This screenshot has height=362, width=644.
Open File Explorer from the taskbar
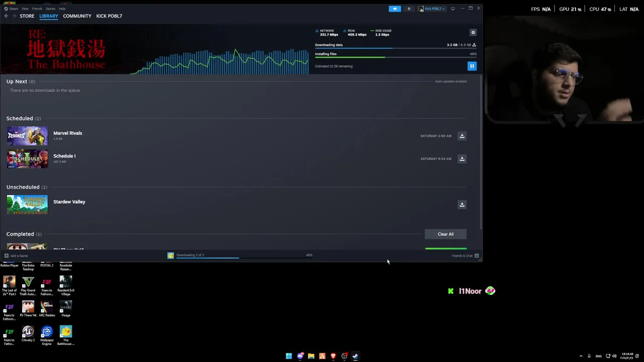point(311,356)
